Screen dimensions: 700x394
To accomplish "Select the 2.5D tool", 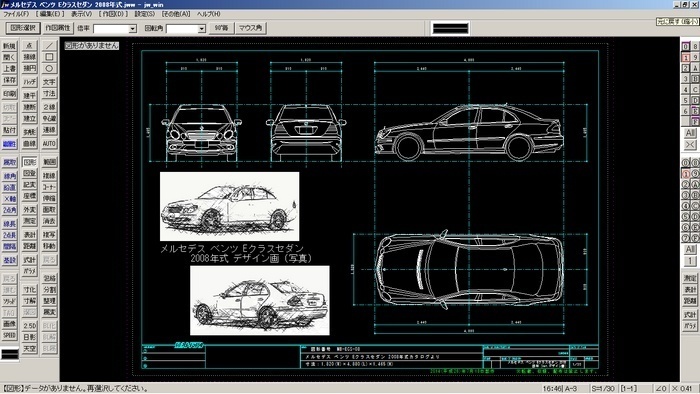I will 29,326.
